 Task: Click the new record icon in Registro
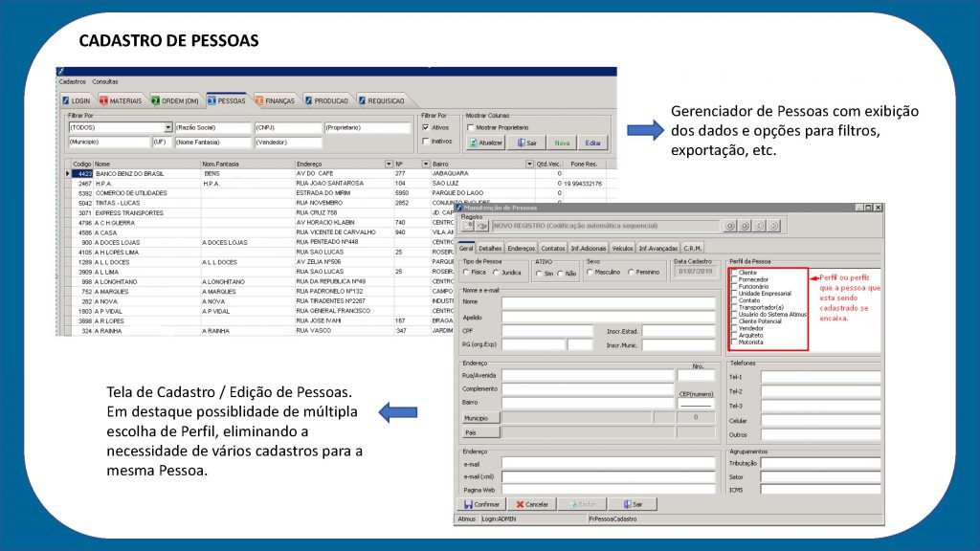pyautogui.click(x=467, y=226)
